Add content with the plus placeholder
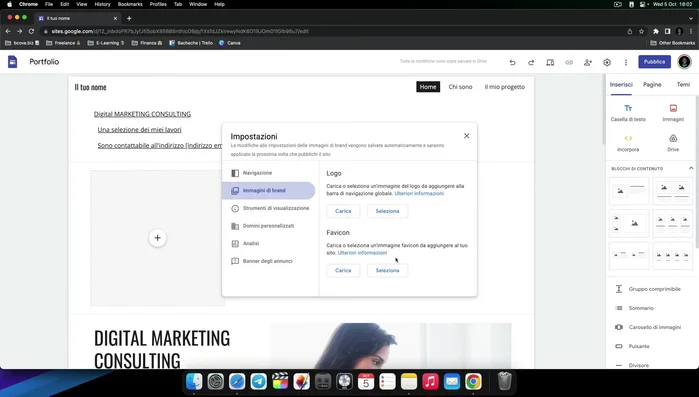The image size is (699, 397). click(157, 238)
